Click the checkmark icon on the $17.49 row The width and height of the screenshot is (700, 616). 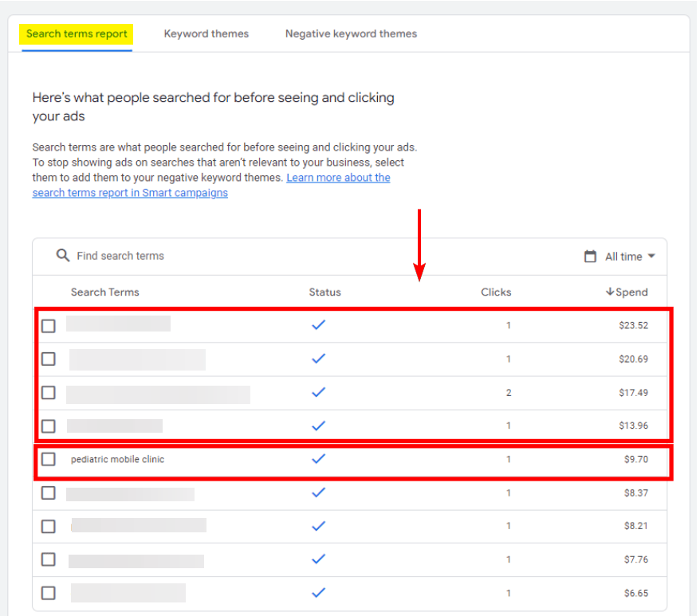click(x=318, y=392)
